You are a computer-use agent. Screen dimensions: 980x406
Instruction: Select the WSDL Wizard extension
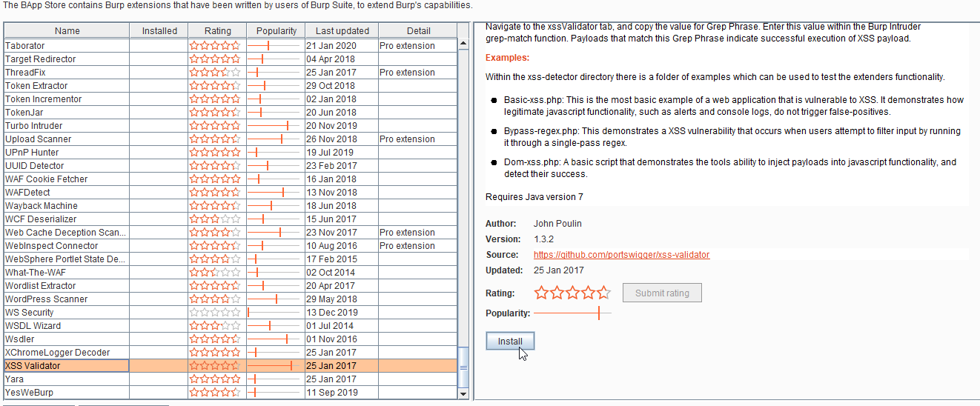pos(231,326)
